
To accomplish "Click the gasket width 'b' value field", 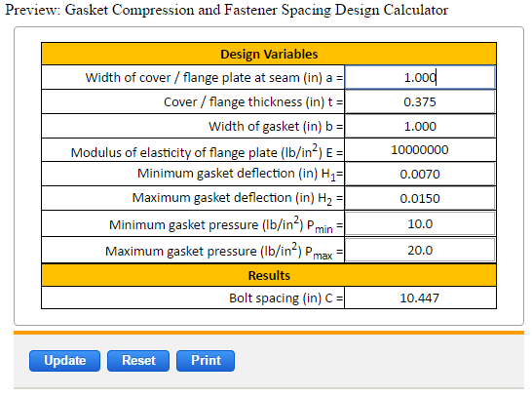I will click(420, 127).
